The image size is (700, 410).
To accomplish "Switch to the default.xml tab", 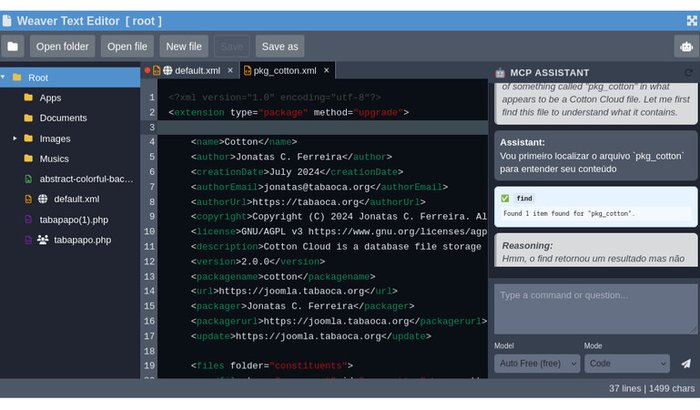I will (x=197, y=71).
